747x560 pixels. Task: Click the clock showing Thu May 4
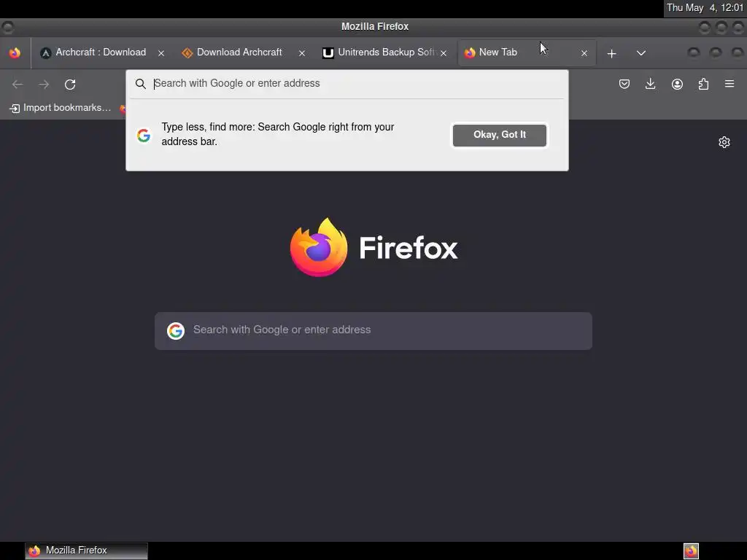705,8
